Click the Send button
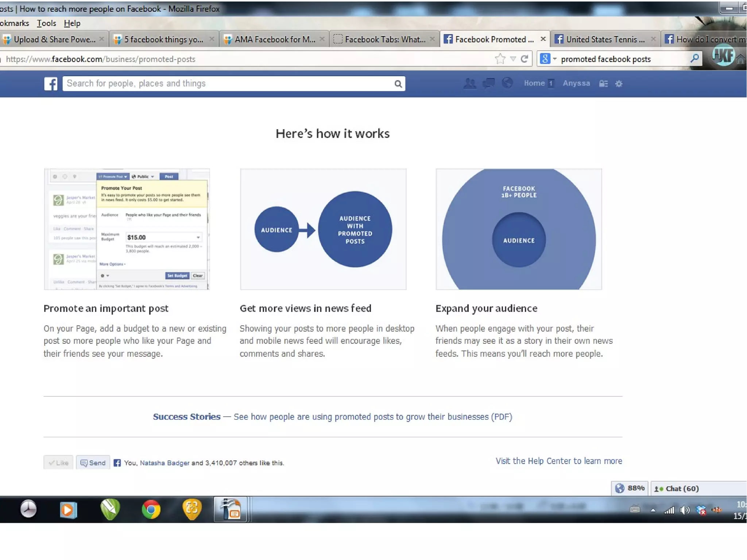 point(93,463)
